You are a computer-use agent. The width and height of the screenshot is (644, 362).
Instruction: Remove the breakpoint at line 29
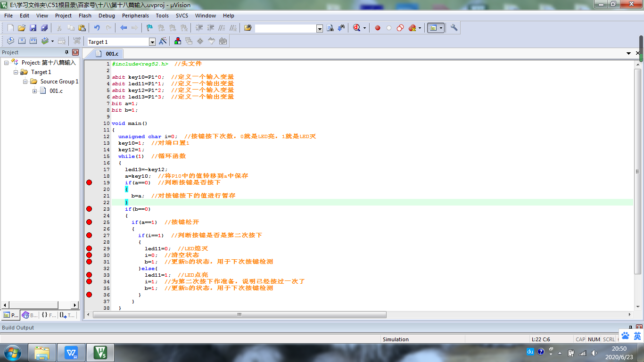pyautogui.click(x=89, y=248)
